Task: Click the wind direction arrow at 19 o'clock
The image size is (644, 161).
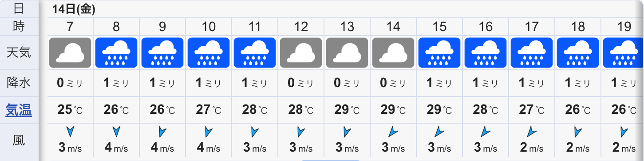Action: (x=624, y=132)
